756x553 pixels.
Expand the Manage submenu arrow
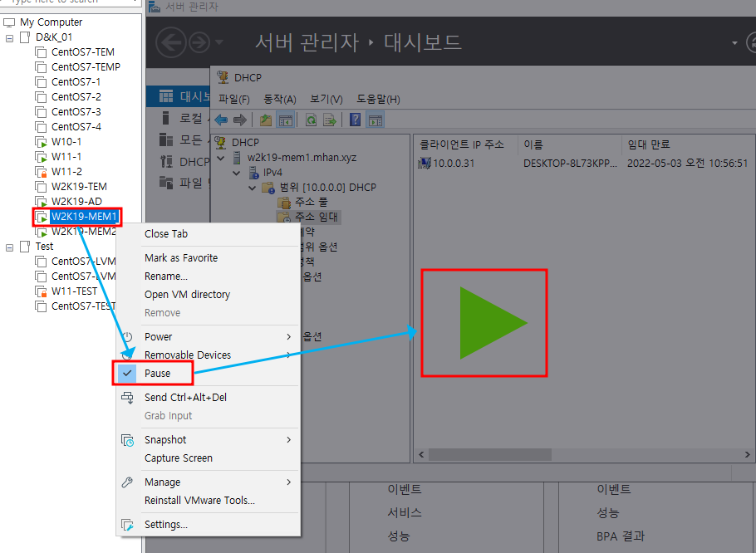pos(289,482)
